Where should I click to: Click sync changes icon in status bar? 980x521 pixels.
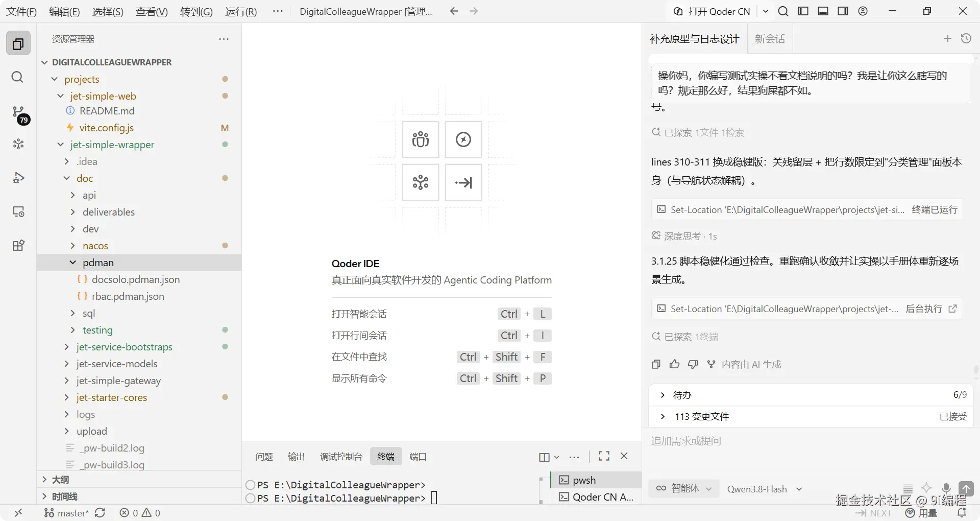[100, 513]
